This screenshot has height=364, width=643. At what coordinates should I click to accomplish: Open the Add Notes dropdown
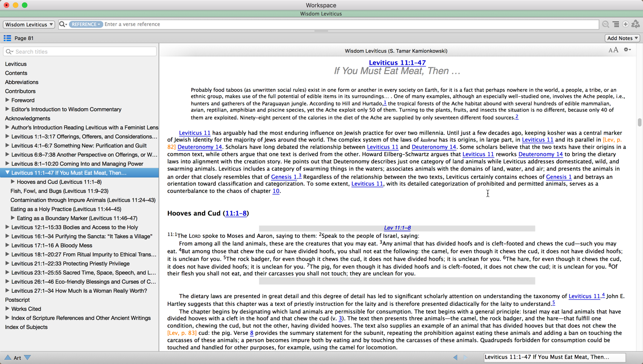click(x=622, y=38)
